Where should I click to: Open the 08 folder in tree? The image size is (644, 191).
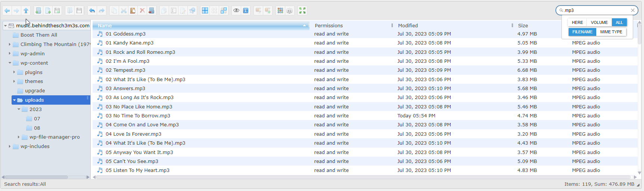tap(37, 128)
